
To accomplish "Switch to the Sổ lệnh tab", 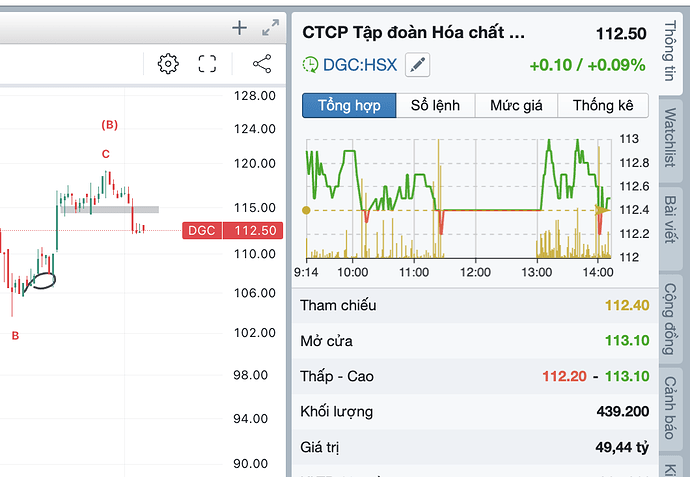I will (436, 106).
